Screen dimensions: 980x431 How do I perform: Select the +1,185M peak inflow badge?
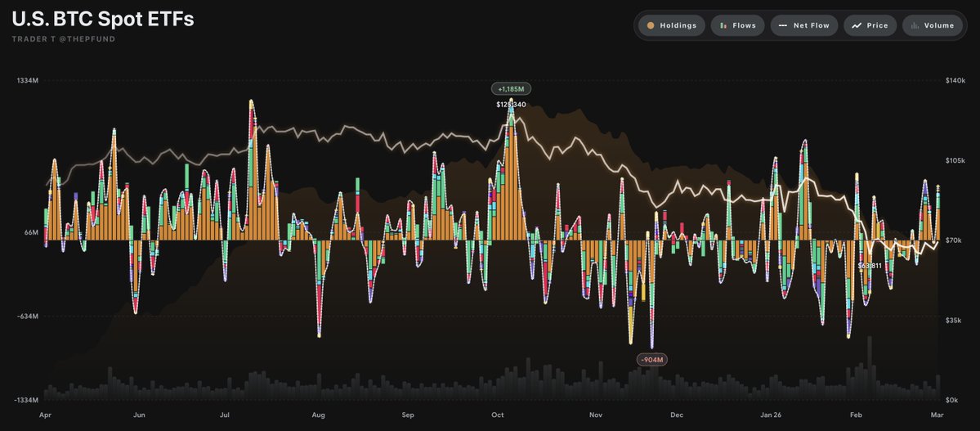[512, 88]
